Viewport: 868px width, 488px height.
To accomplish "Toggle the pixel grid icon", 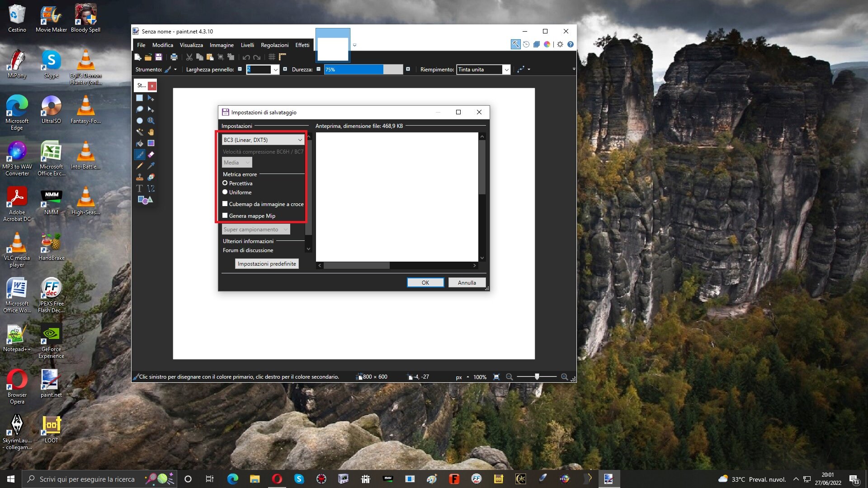I will coord(272,57).
